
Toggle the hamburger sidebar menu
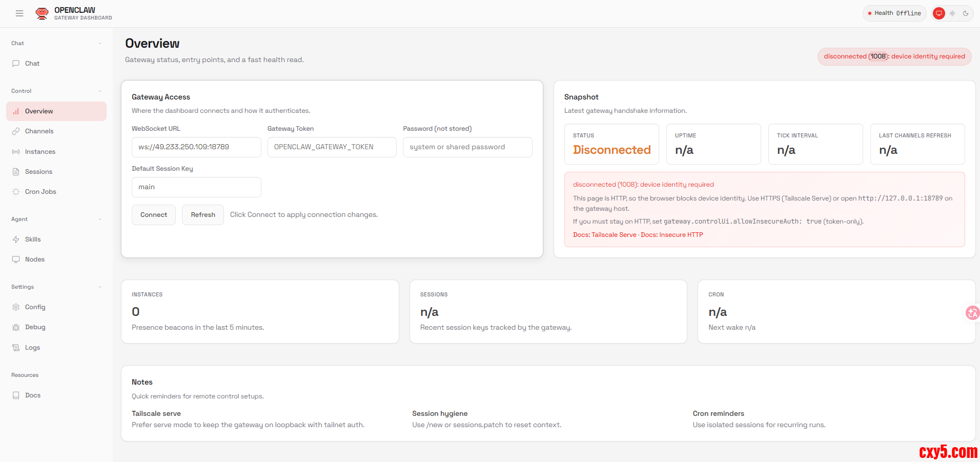coord(19,13)
